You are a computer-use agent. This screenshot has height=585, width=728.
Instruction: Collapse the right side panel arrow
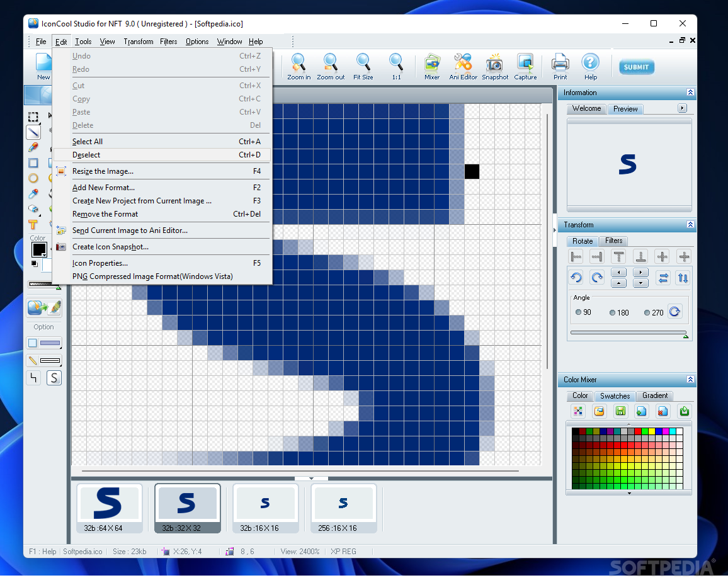coord(554,230)
